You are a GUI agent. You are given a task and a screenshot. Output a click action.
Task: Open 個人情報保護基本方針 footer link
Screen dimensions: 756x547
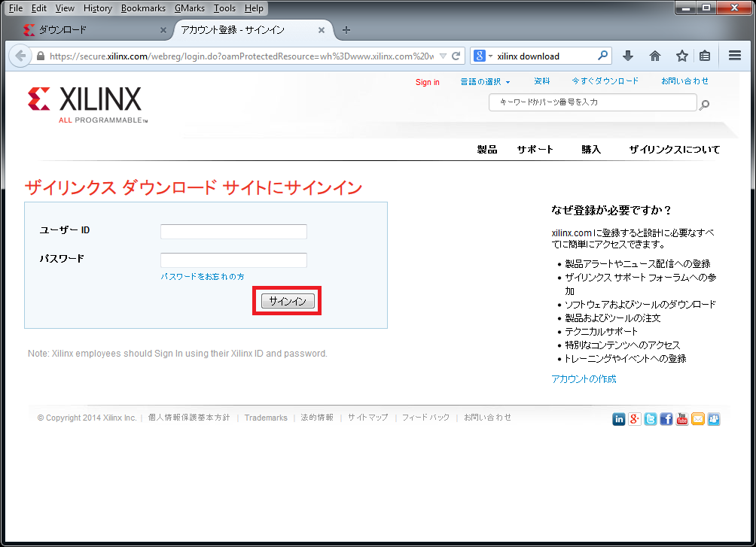(x=189, y=418)
